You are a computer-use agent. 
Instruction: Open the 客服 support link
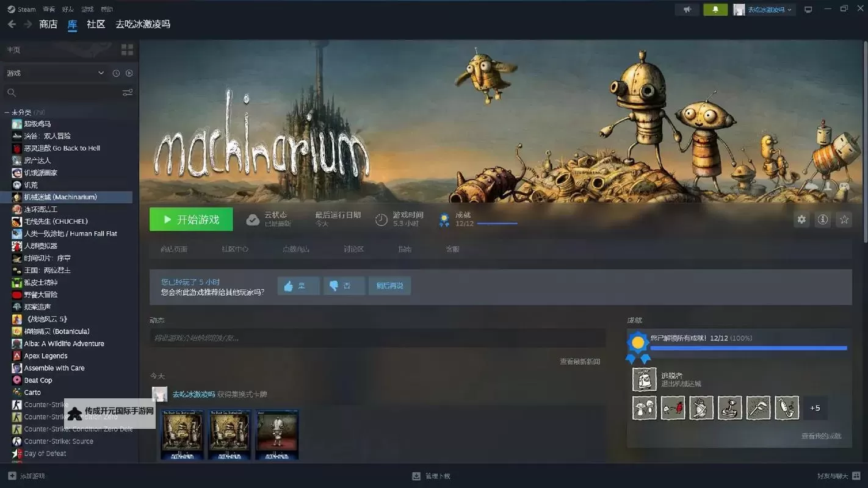(x=452, y=249)
